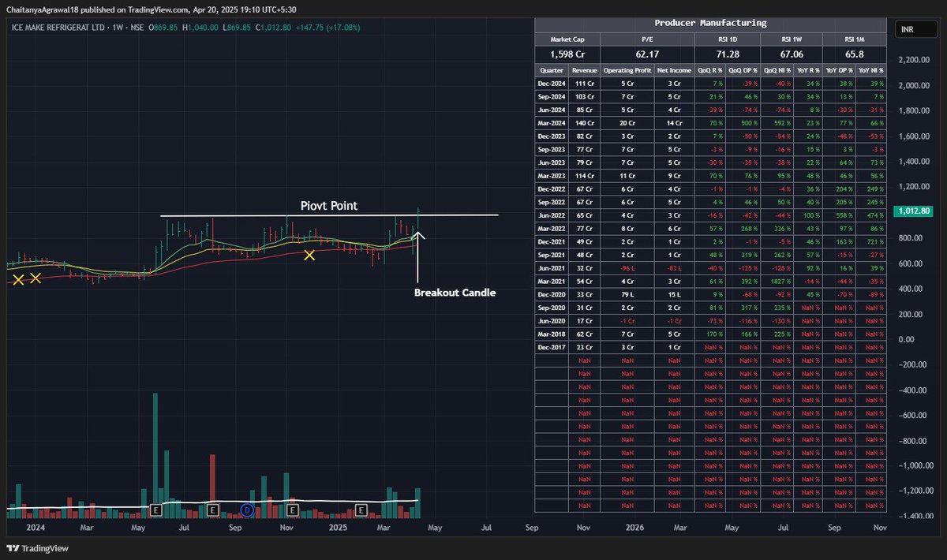Click the 721 % YoY NI cell
Viewport: 947px width, 560px height.
(x=870, y=241)
